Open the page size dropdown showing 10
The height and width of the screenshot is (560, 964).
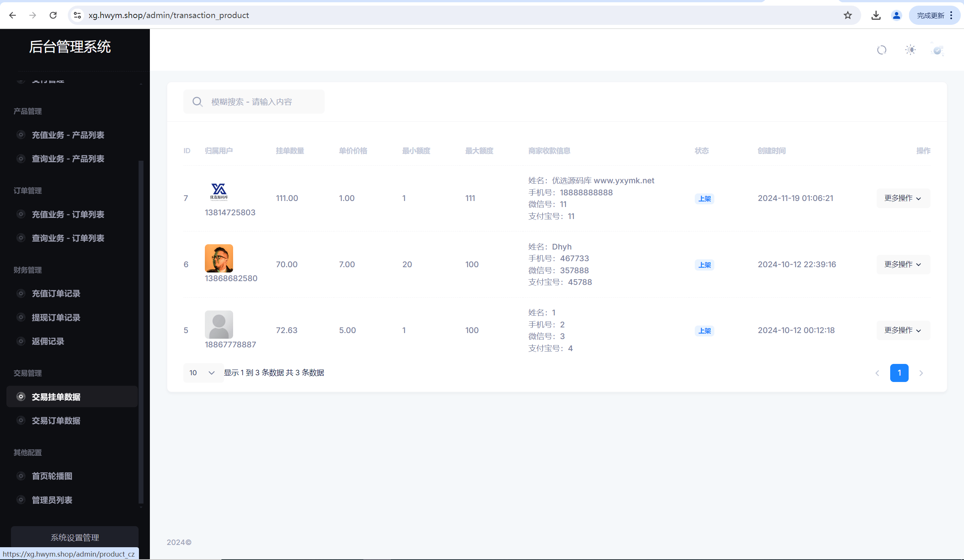202,373
